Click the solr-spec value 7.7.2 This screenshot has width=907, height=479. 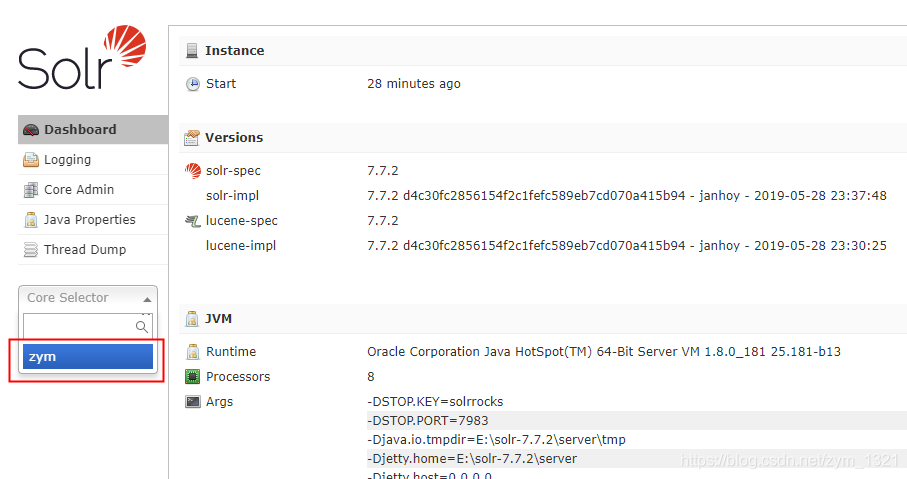coord(382,171)
